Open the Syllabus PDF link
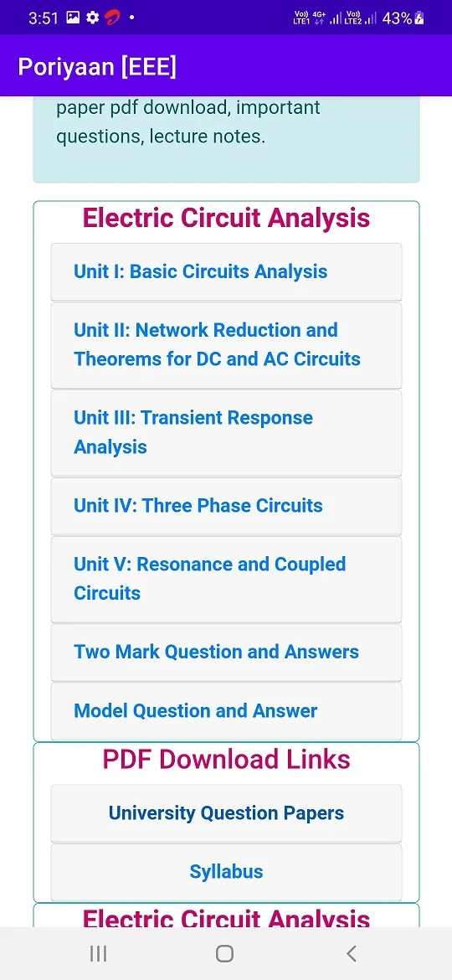 pyautogui.click(x=226, y=872)
